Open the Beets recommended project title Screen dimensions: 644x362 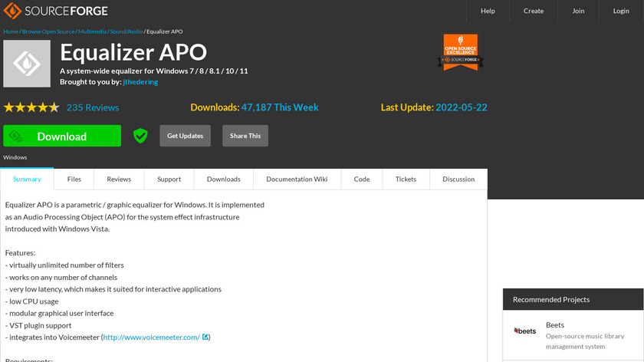point(555,324)
